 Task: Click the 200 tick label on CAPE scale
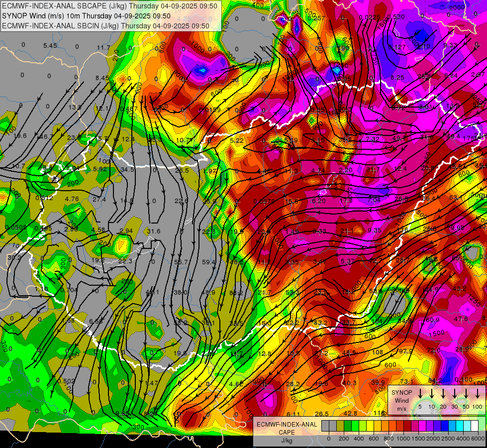[x=344, y=439]
